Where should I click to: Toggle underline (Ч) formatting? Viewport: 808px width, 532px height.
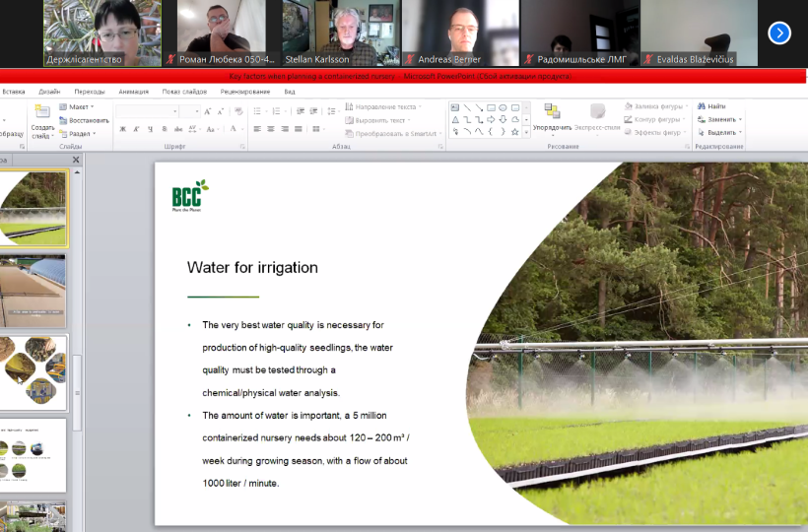[150, 129]
